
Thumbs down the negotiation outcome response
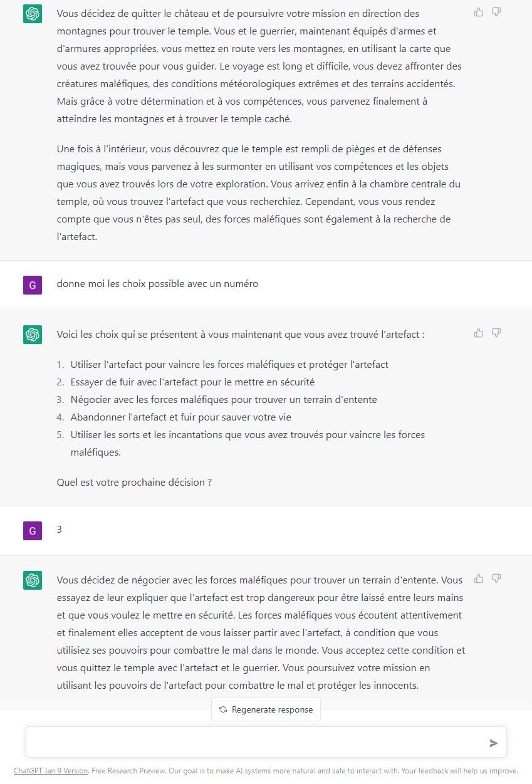[x=496, y=578]
